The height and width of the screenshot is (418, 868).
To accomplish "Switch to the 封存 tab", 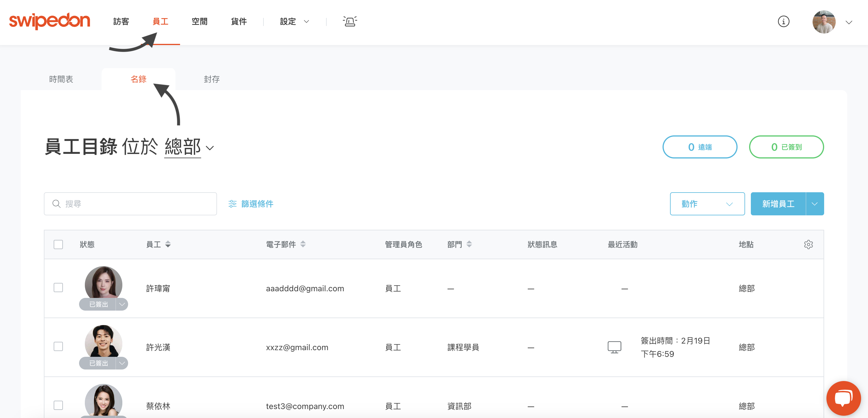I will 212,79.
